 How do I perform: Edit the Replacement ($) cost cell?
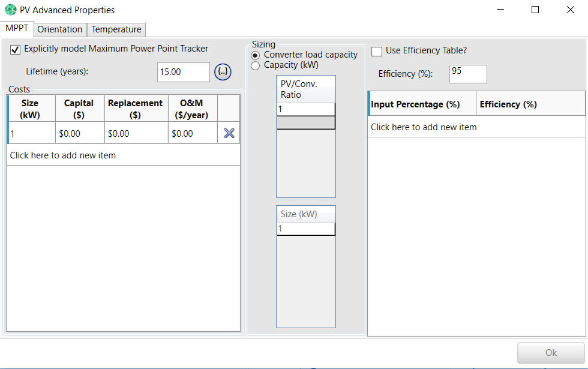point(136,134)
